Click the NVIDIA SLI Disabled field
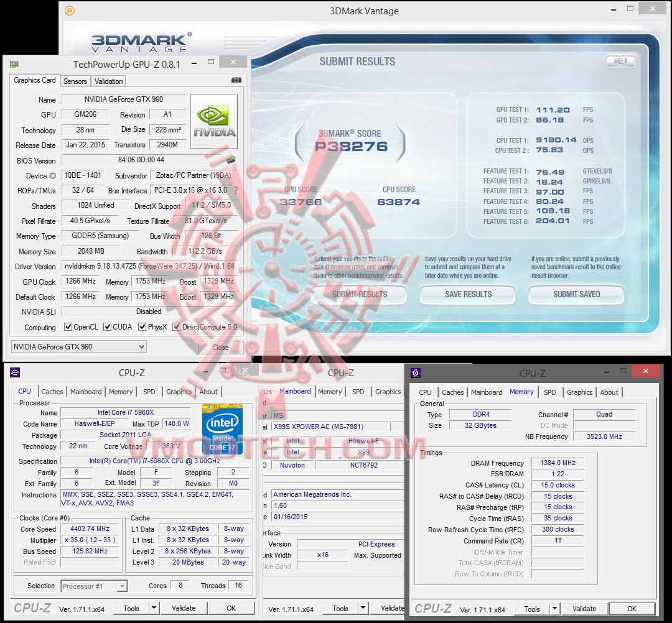This screenshot has width=672, height=623. [x=149, y=311]
